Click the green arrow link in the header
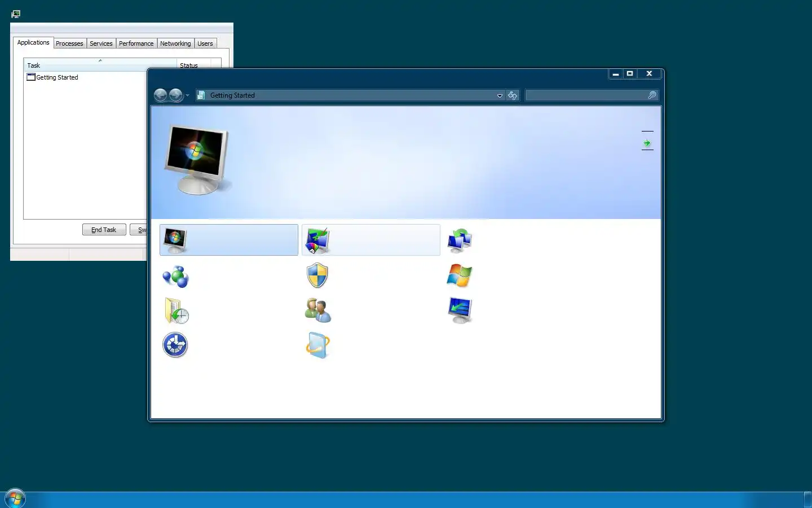This screenshot has width=812, height=508. (647, 143)
